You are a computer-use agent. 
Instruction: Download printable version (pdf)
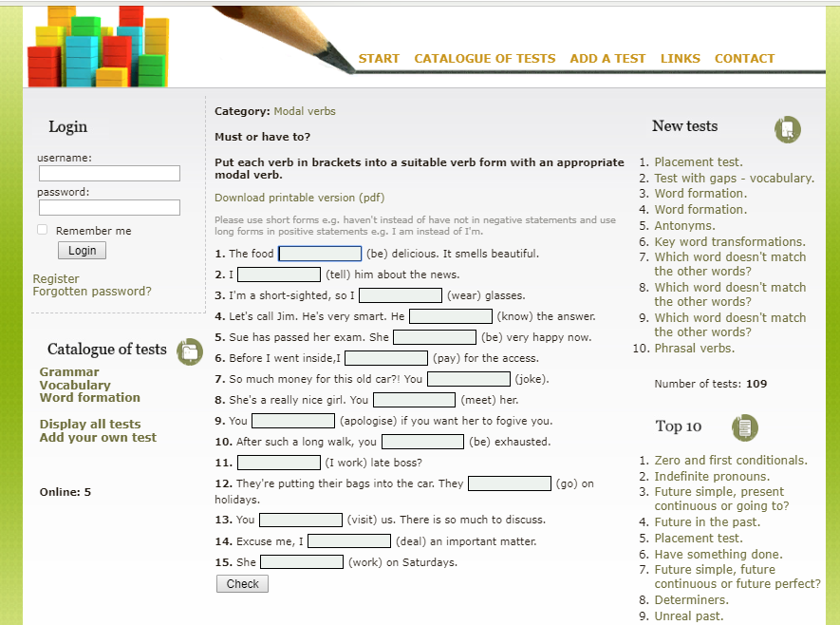[x=300, y=198]
